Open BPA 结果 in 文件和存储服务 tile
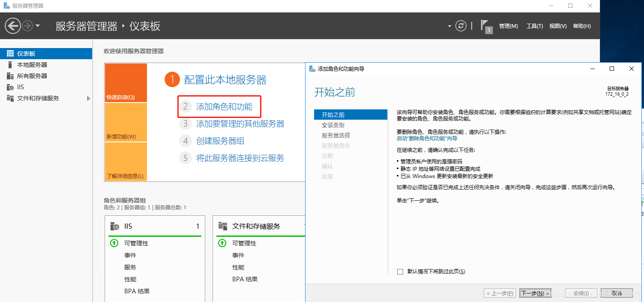 coord(245,279)
